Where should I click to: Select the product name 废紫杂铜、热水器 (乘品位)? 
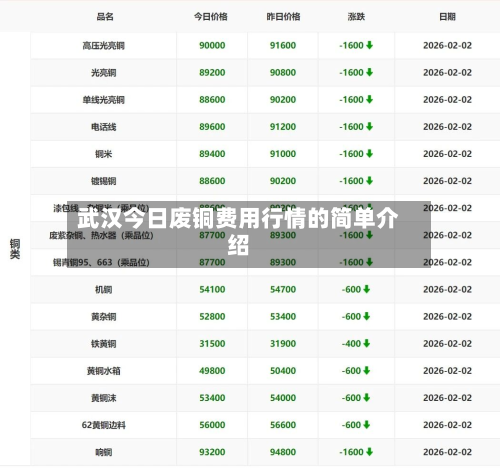[x=101, y=235]
